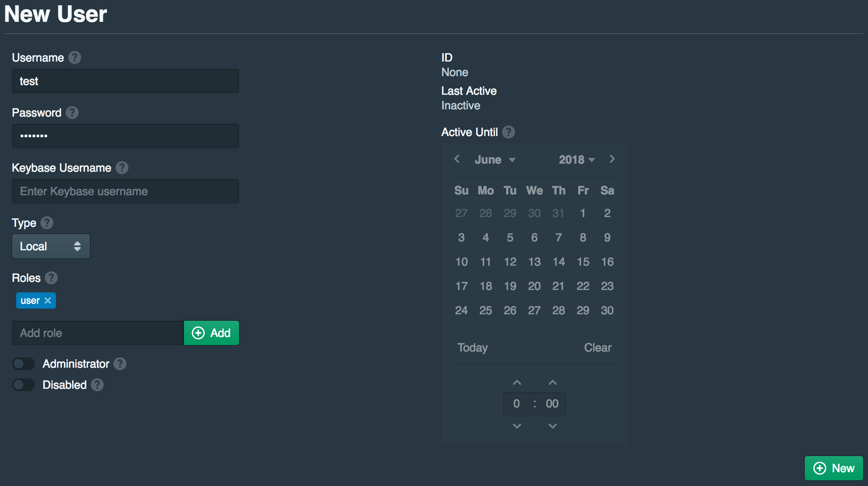This screenshot has height=486, width=868.
Task: Remove the user role tag
Action: click(x=48, y=301)
